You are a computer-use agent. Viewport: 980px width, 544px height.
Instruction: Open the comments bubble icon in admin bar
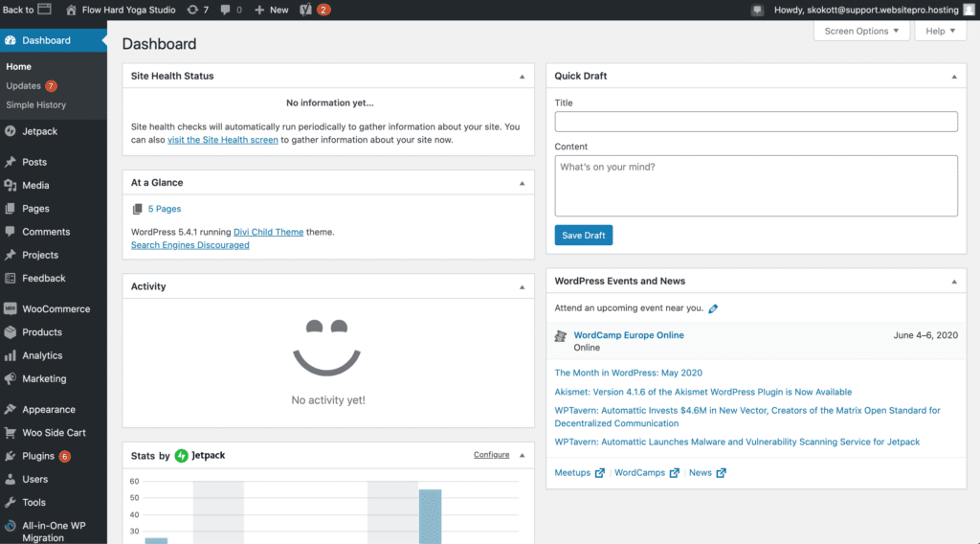pyautogui.click(x=225, y=10)
